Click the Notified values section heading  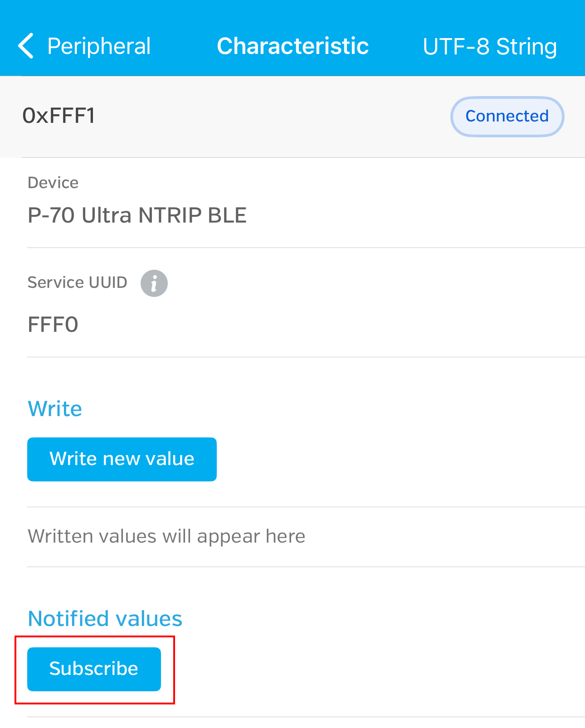105,619
